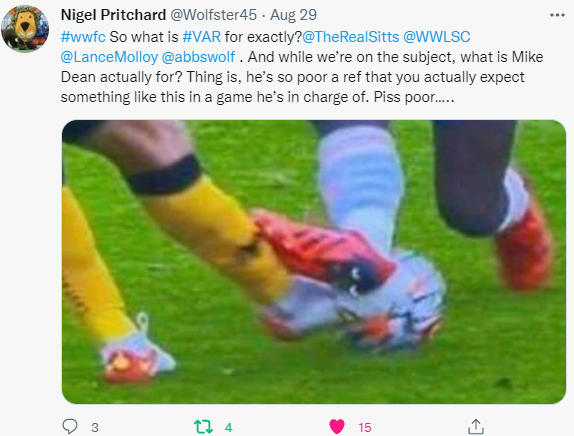Click the @Wolfster45 handle
The height and width of the screenshot is (436, 574).
[213, 15]
